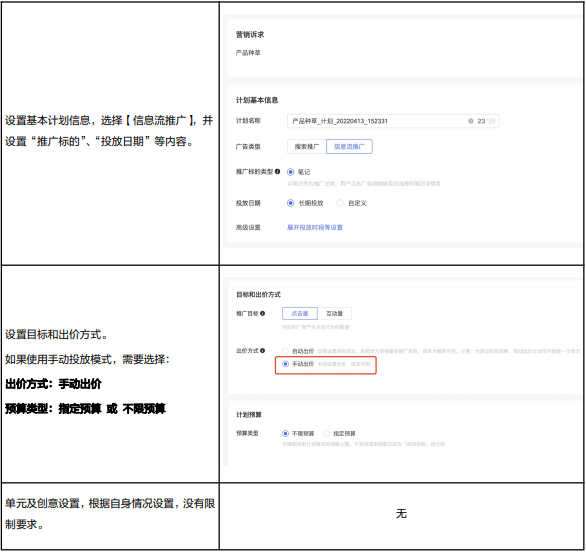Screen dimensions: 586x552
Task: Click the 23 character counter in name field
Action: (x=481, y=121)
